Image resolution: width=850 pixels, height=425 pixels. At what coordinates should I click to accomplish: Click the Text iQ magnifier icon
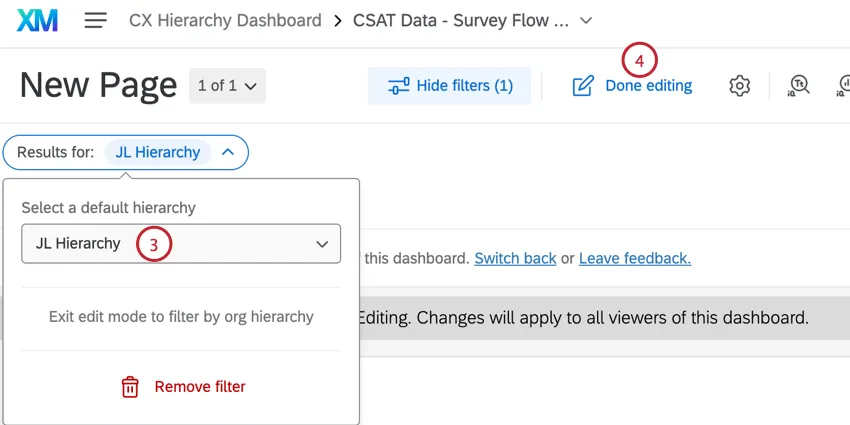coord(799,86)
